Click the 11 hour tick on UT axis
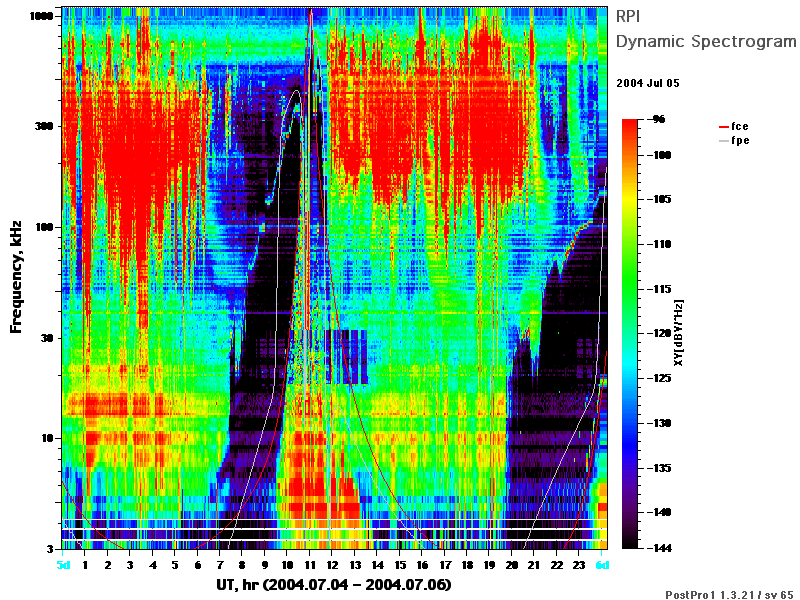The height and width of the screenshot is (600, 800). tap(310, 565)
